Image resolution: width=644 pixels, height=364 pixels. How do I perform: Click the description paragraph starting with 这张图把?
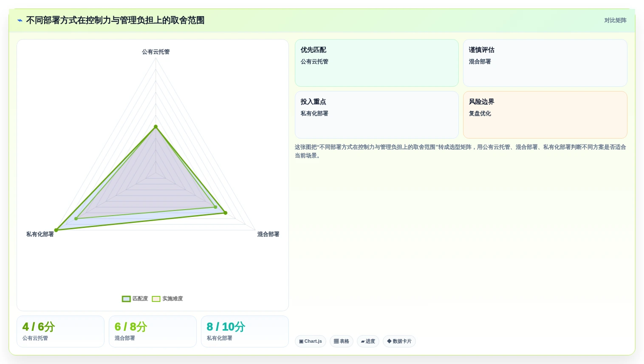click(x=460, y=151)
